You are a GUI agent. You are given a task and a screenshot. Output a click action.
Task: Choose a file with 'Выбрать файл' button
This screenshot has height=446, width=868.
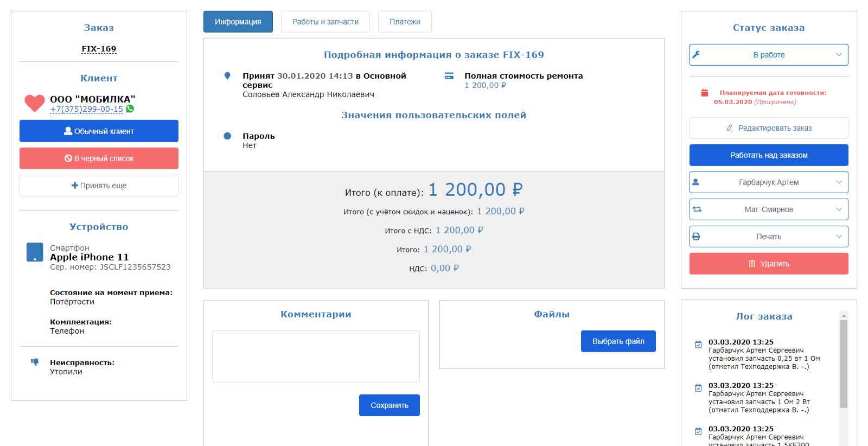pos(618,341)
